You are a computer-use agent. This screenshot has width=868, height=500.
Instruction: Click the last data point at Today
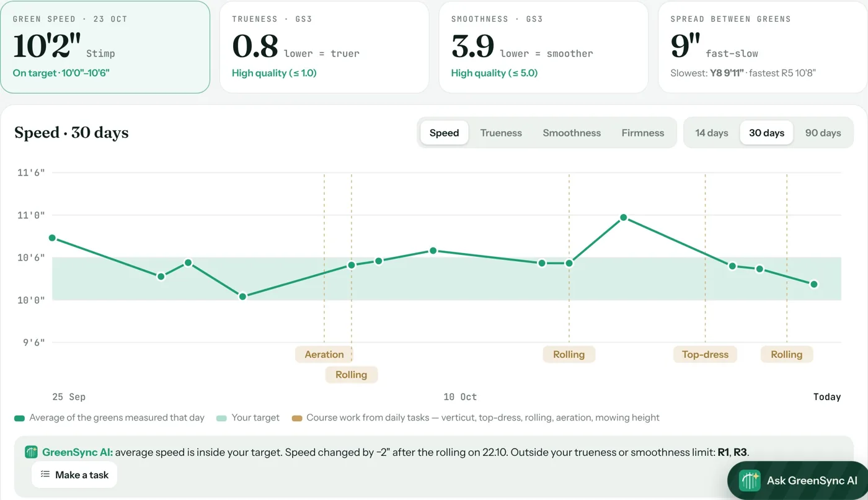814,284
